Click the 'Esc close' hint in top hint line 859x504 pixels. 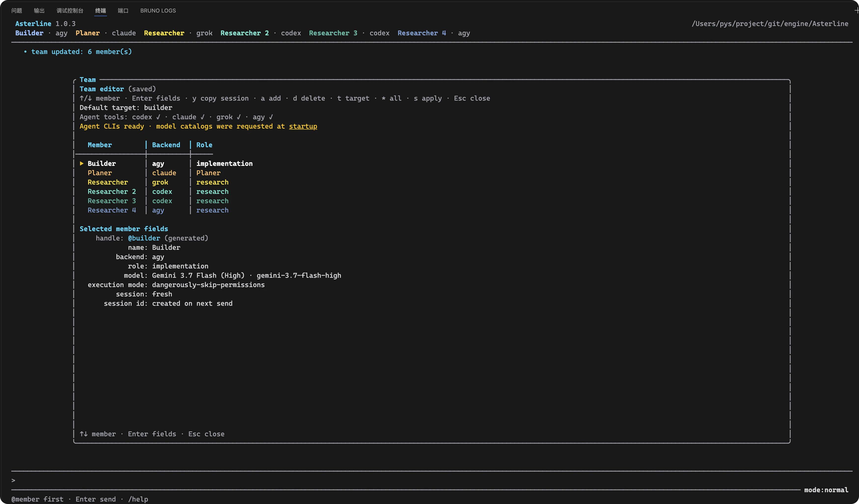pyautogui.click(x=472, y=98)
